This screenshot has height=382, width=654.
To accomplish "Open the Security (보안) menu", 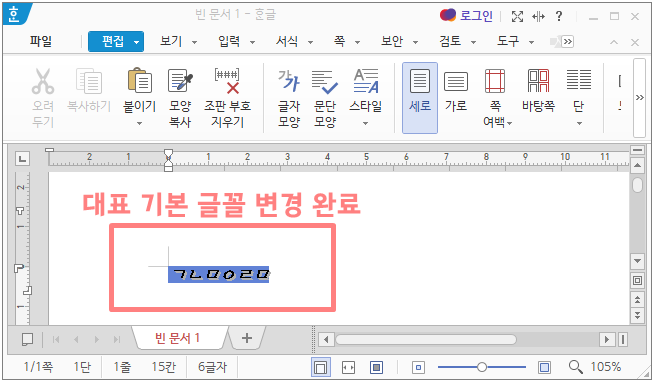I will click(392, 41).
